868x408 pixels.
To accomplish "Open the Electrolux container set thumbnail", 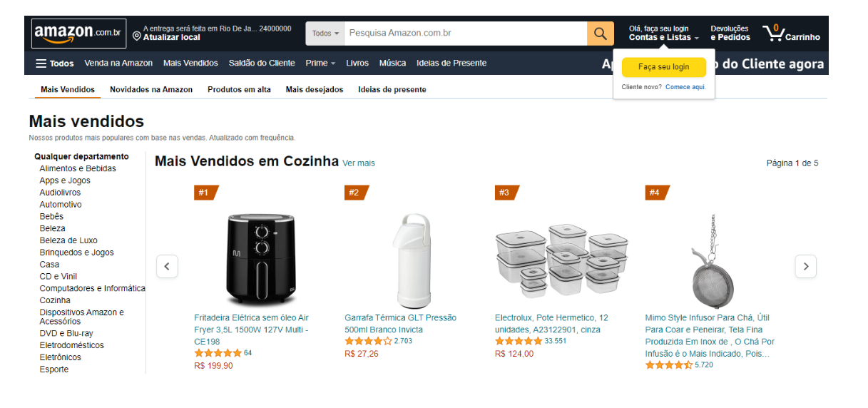I will 561,260.
